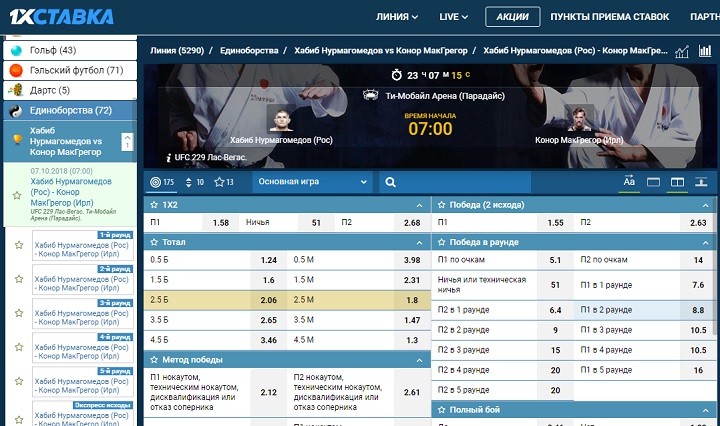Click the magnifier icon in the markets search bar
Viewport: 720px width, 426px height.
(390, 182)
